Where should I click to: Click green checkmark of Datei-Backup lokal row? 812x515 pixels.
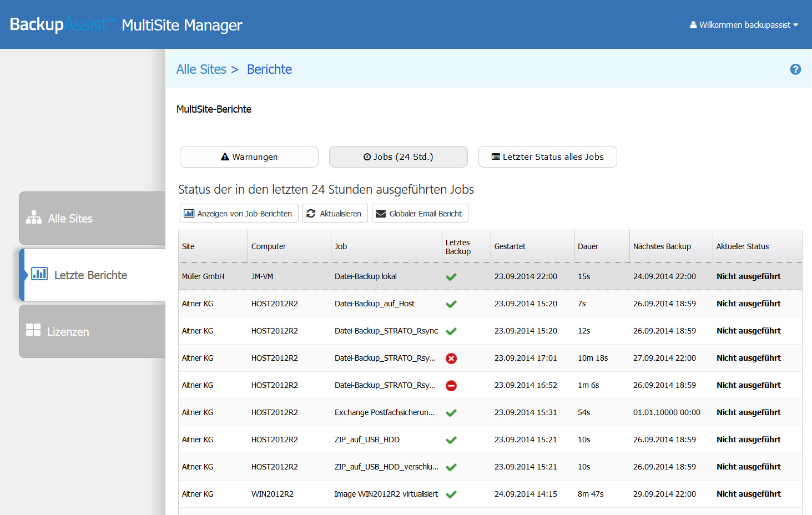point(451,276)
